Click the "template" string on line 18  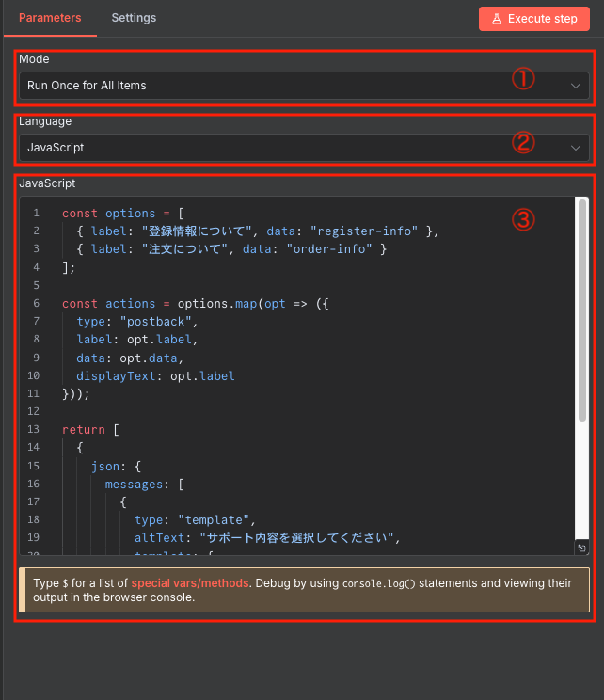pos(214,520)
